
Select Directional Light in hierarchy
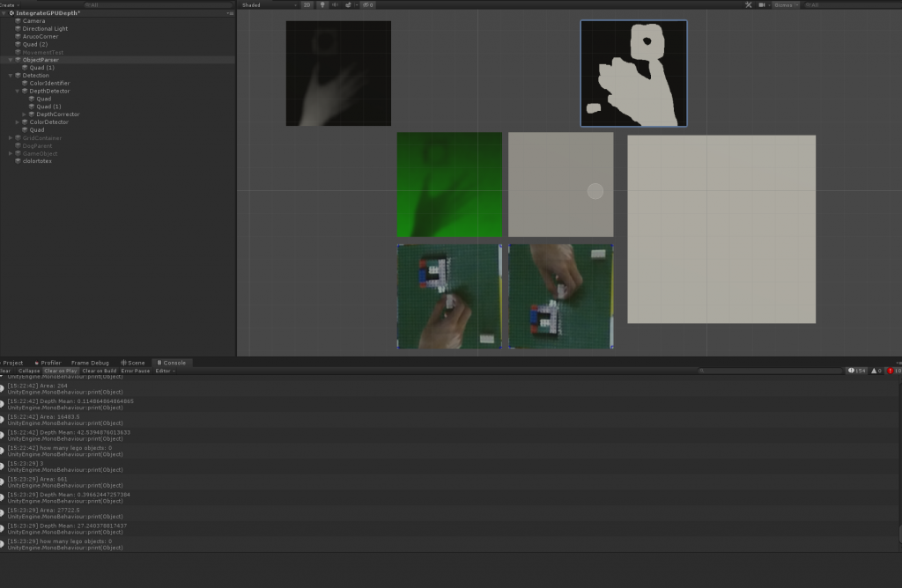coord(44,29)
